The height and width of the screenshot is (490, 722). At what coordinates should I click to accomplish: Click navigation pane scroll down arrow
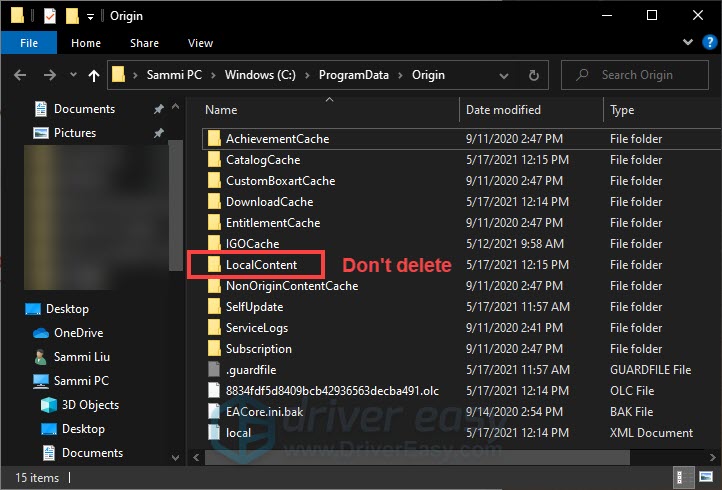coord(175,457)
